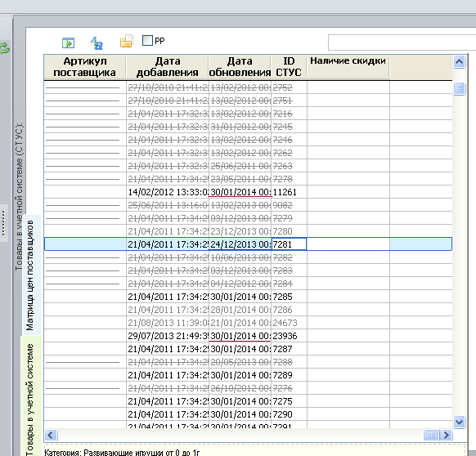Select the ID cell 7279
476x456 pixels.
pos(289,218)
